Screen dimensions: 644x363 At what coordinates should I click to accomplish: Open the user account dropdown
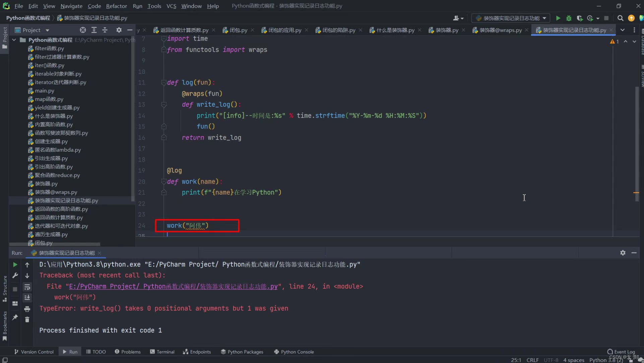tap(458, 18)
